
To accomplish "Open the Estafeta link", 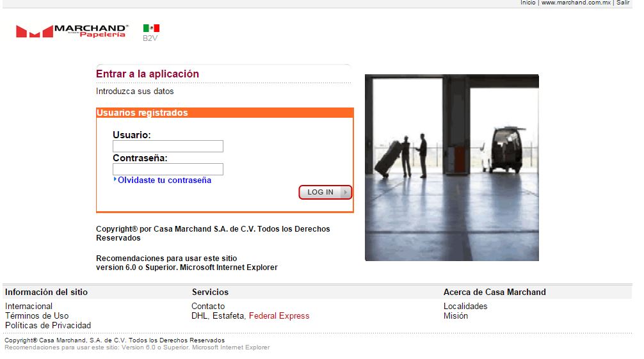I will click(x=229, y=315).
